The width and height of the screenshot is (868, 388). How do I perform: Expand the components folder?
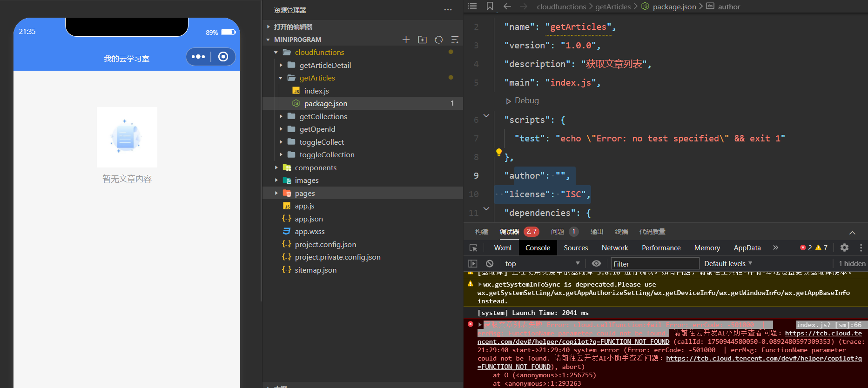[x=276, y=167]
